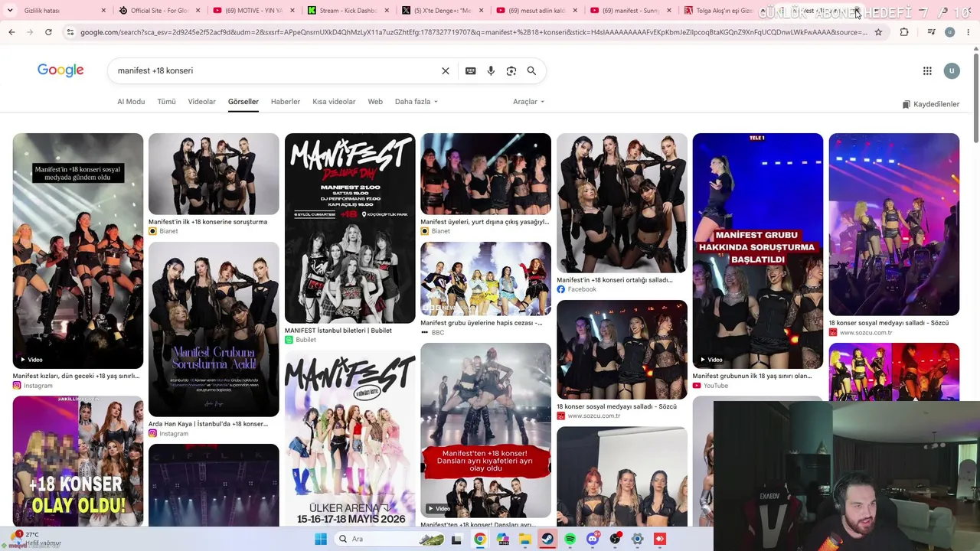Open the Google account avatar menu
The height and width of the screenshot is (551, 980).
point(952,70)
